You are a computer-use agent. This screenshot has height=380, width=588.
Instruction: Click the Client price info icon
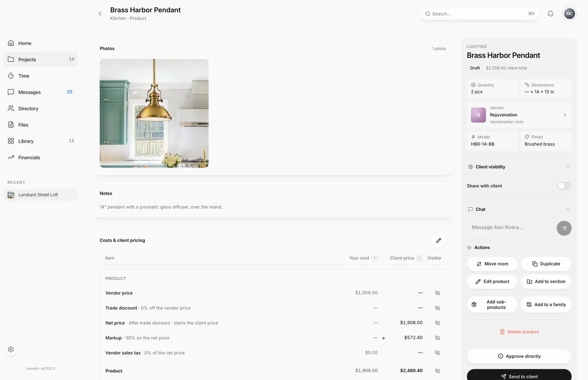[419, 258]
